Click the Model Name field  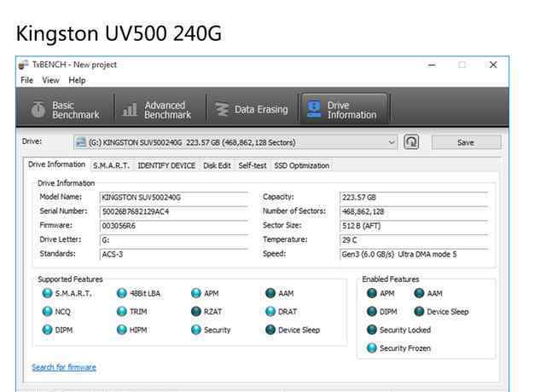click(174, 197)
